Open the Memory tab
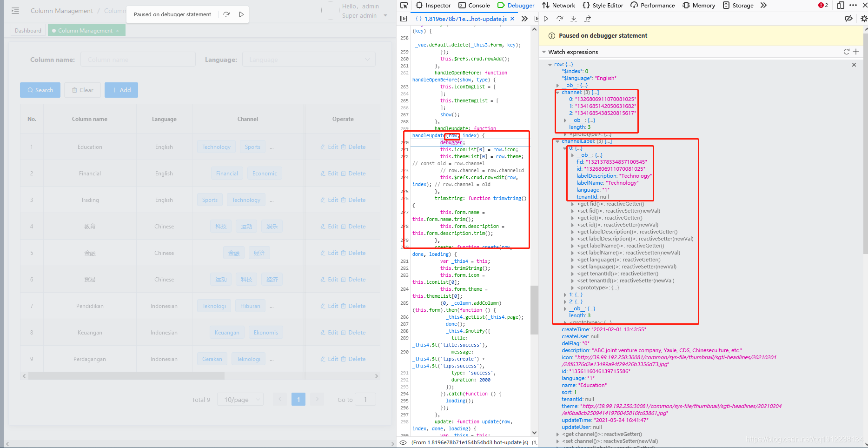The width and height of the screenshot is (868, 448). tap(699, 5)
